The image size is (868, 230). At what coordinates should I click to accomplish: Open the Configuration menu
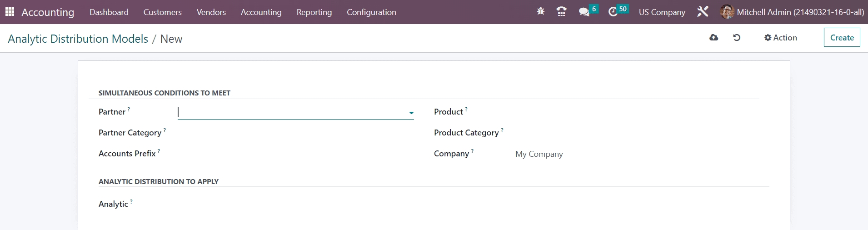point(371,12)
